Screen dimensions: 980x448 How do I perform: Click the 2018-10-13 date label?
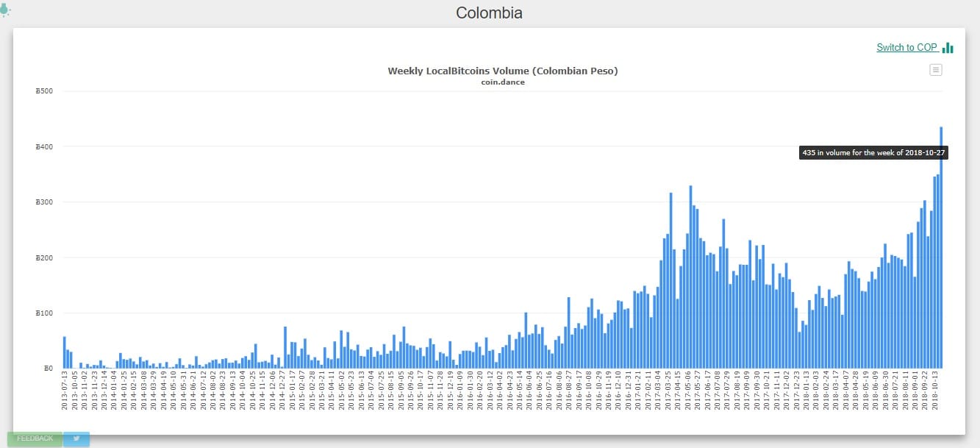[934, 390]
